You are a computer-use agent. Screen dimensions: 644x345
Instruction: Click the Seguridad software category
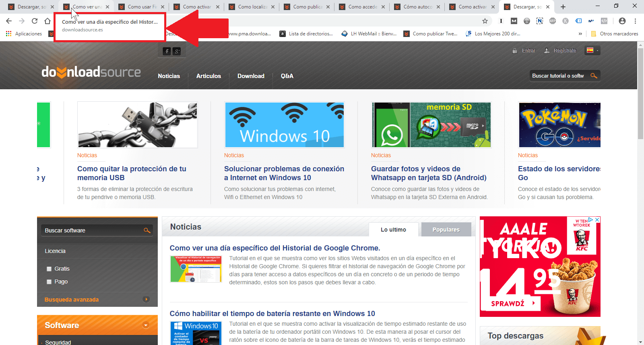[58, 342]
